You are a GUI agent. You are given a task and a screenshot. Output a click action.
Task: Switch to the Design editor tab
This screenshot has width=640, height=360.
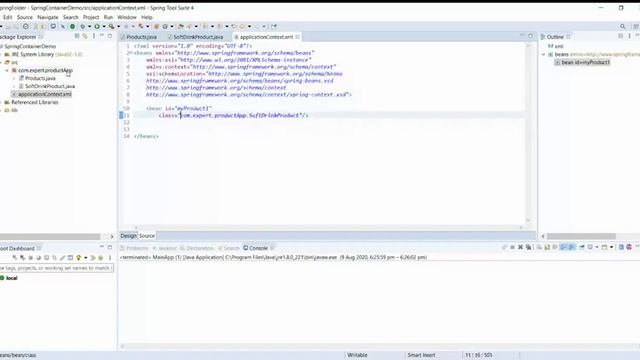pyautogui.click(x=128, y=236)
